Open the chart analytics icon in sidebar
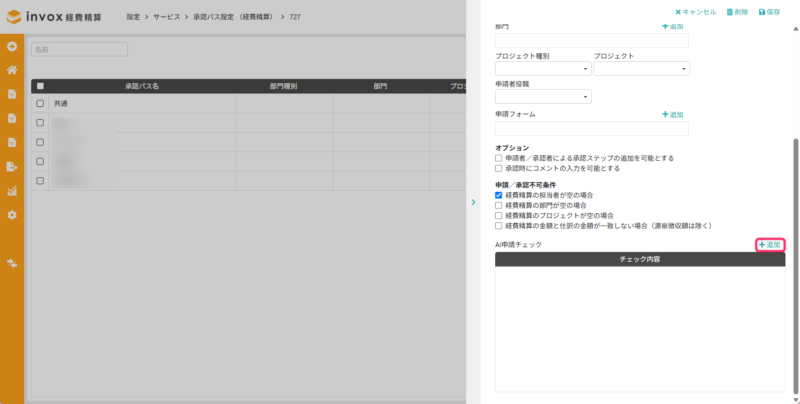 12,191
